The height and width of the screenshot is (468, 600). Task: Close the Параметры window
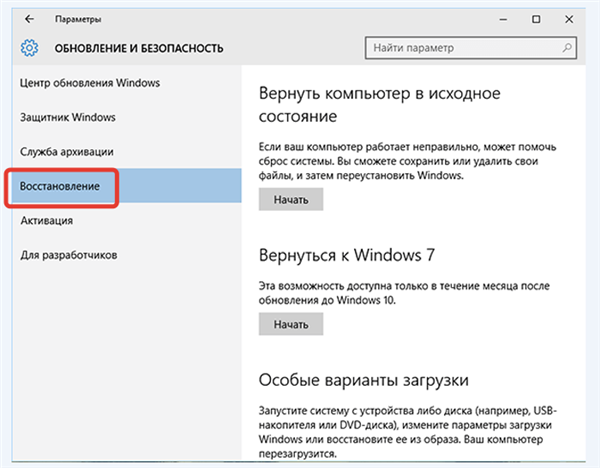pyautogui.click(x=569, y=19)
